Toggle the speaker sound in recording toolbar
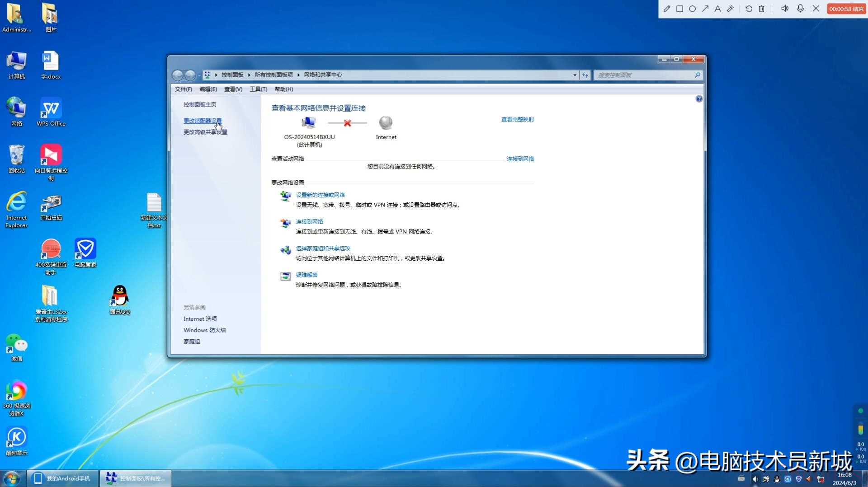The width and height of the screenshot is (868, 487). tap(784, 9)
